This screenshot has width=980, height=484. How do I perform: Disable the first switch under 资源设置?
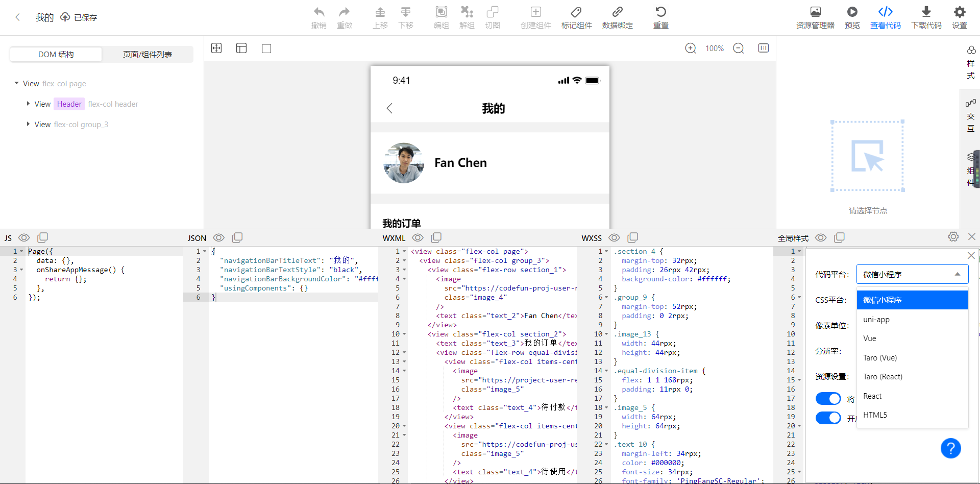click(828, 399)
